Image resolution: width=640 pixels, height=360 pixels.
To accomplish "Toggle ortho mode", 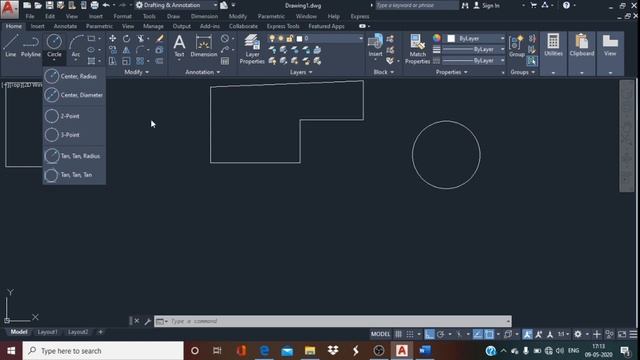I will pyautogui.click(x=429, y=334).
